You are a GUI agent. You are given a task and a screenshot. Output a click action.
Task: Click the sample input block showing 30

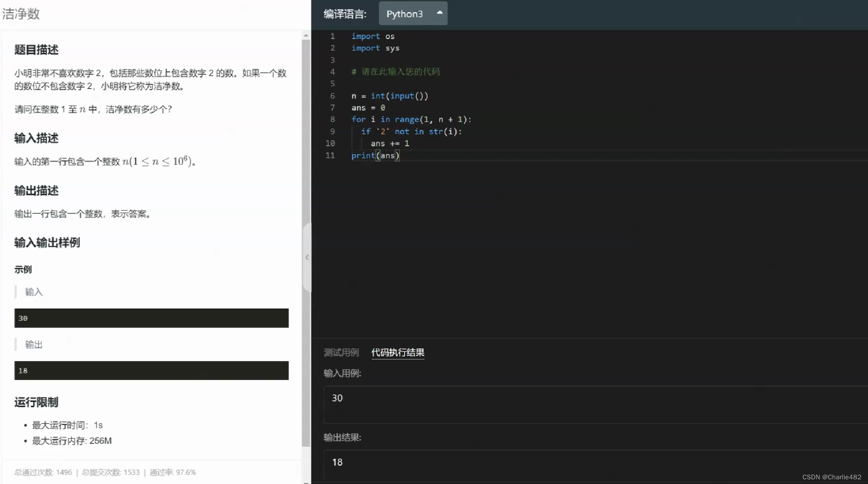[x=151, y=318]
